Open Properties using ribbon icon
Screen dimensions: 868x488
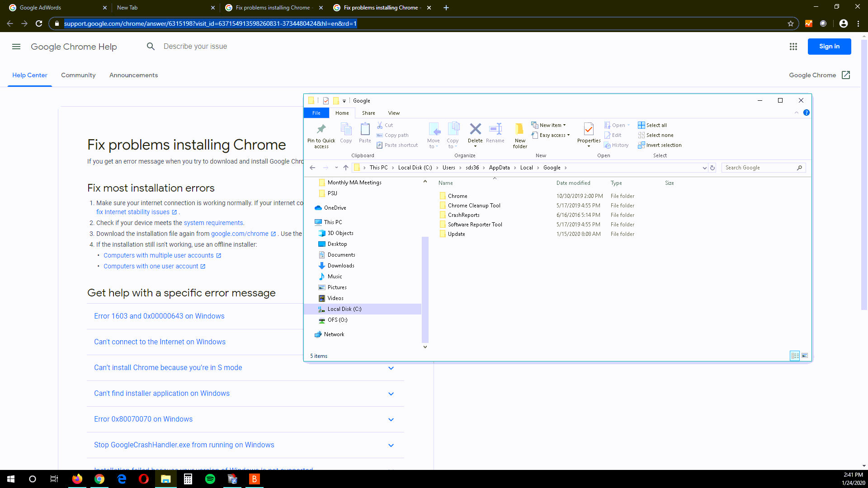pos(588,133)
